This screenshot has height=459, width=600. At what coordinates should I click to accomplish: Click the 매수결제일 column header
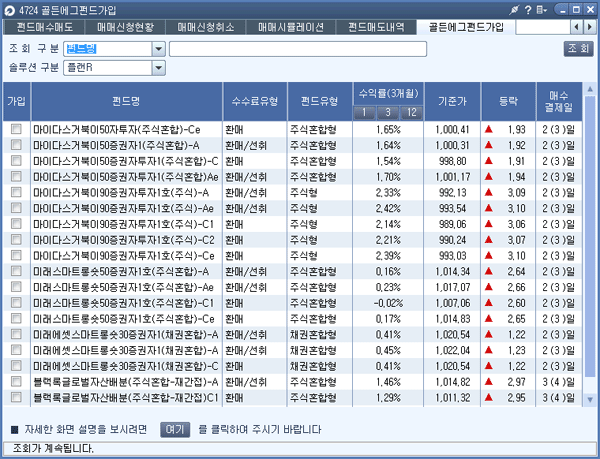click(x=559, y=101)
